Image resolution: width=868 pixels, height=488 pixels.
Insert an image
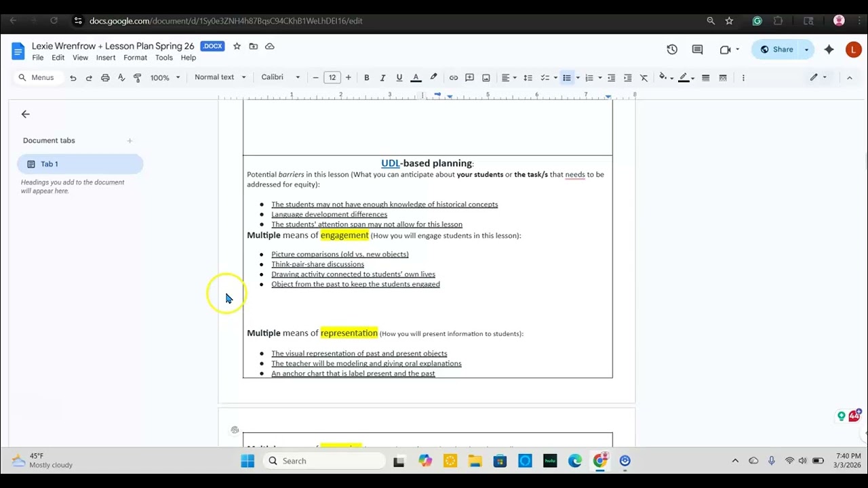pos(486,78)
